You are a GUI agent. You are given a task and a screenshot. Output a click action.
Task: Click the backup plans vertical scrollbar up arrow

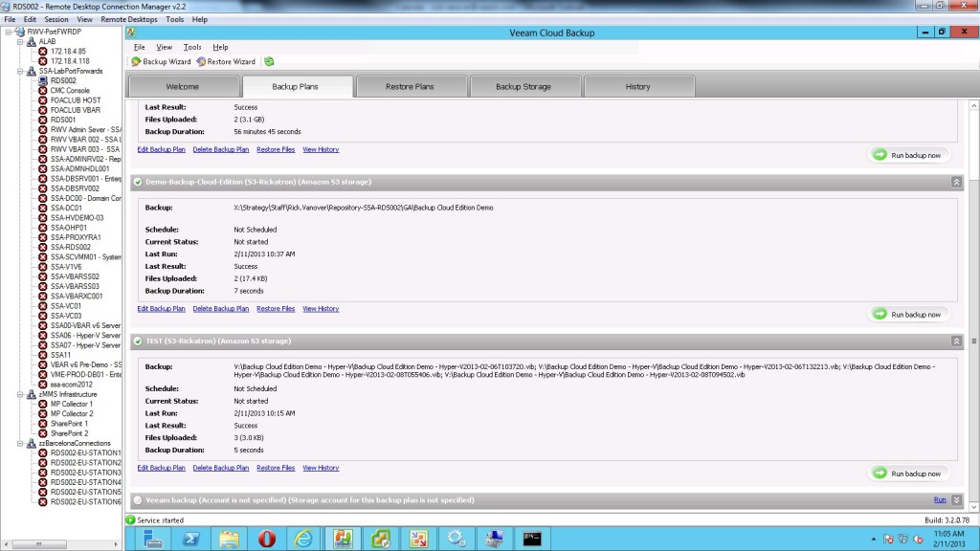(x=973, y=106)
